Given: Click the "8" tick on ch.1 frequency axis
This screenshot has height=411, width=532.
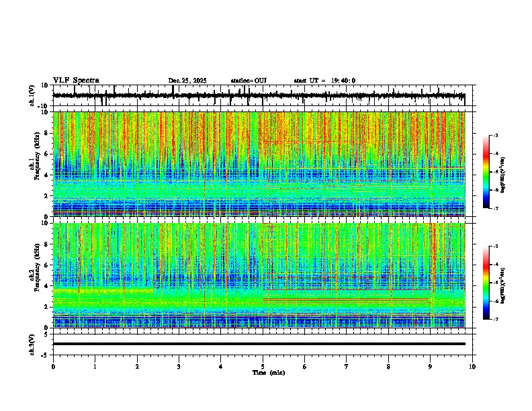Looking at the screenshot, I should [46, 133].
